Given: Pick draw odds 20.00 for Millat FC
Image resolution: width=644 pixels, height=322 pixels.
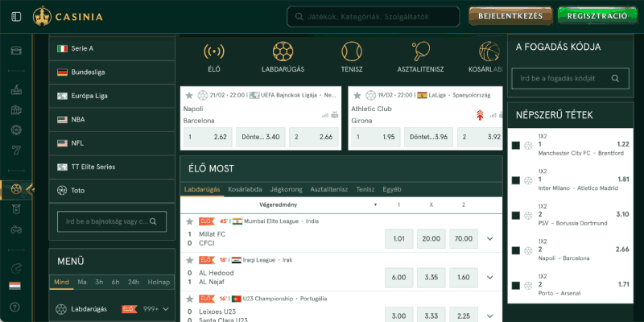Looking at the screenshot, I should click(431, 238).
